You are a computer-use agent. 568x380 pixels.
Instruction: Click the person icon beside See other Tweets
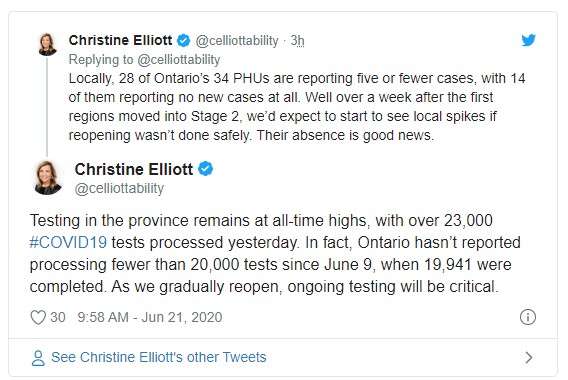[x=38, y=358]
